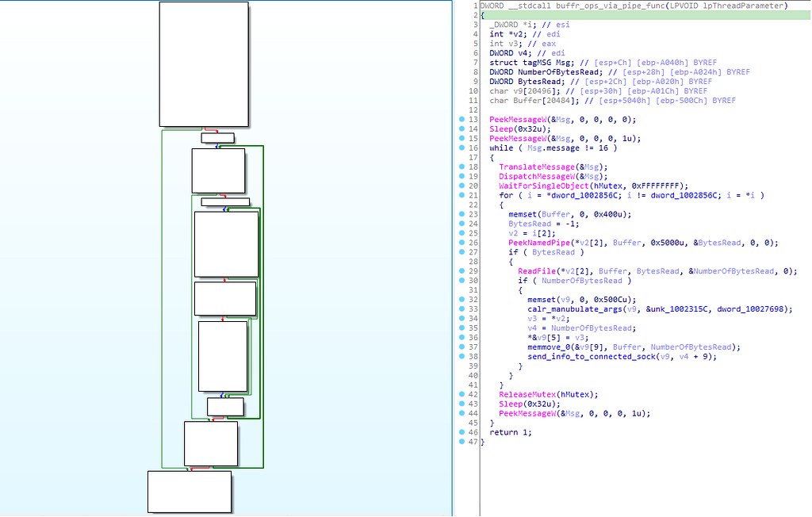Select the WaitForSingleObject call
This screenshot has height=517, width=812.
[x=544, y=186]
